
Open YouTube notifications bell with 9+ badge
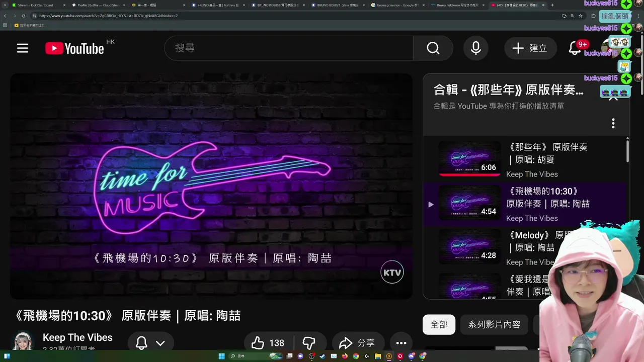(x=575, y=48)
